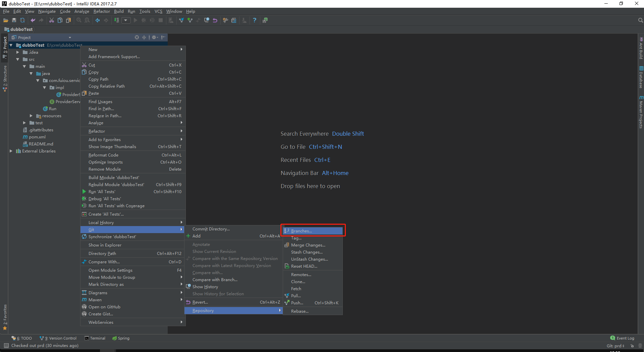Click the Open file toolbar icon
Viewport: 644px width, 352px height.
(6, 20)
